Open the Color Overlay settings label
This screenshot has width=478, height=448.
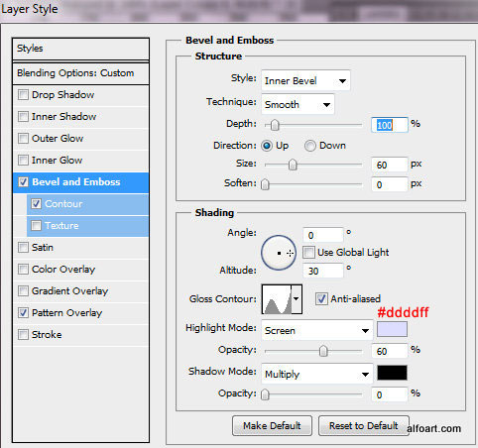pyautogui.click(x=63, y=270)
